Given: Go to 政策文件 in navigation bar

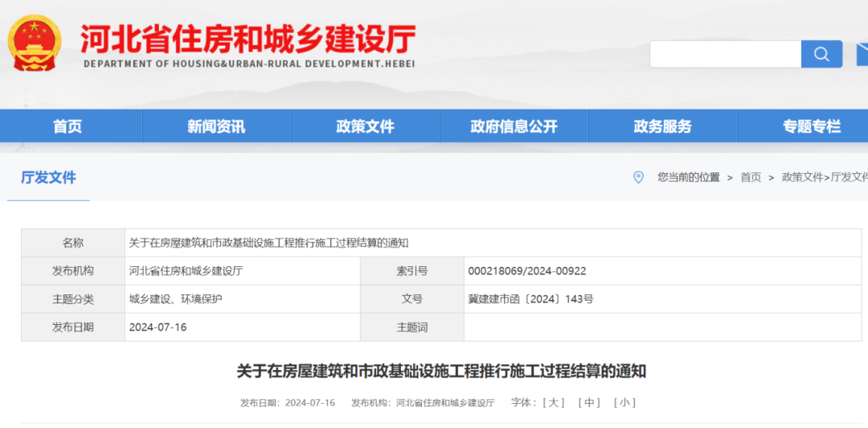Looking at the screenshot, I should [365, 126].
